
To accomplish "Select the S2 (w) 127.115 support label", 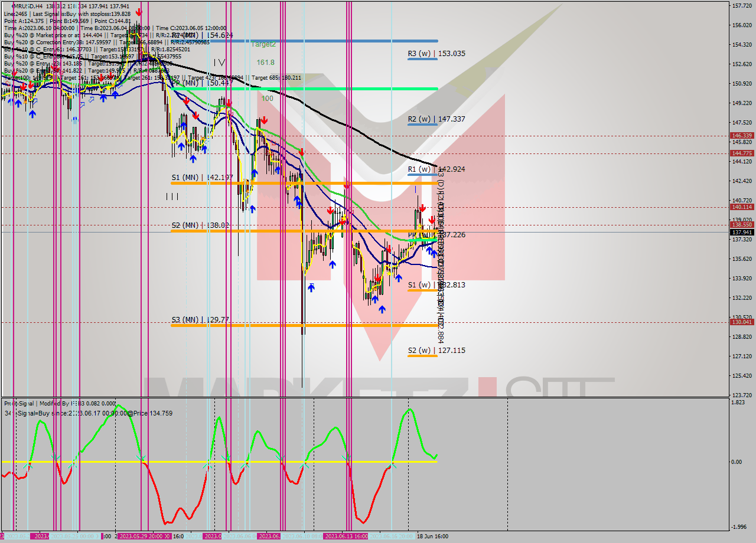I will point(436,351).
